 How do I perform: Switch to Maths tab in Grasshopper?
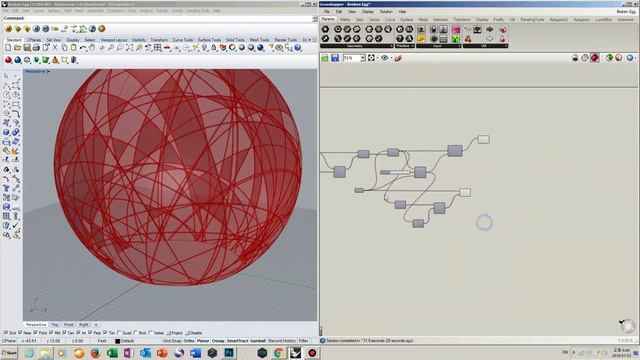click(x=345, y=20)
